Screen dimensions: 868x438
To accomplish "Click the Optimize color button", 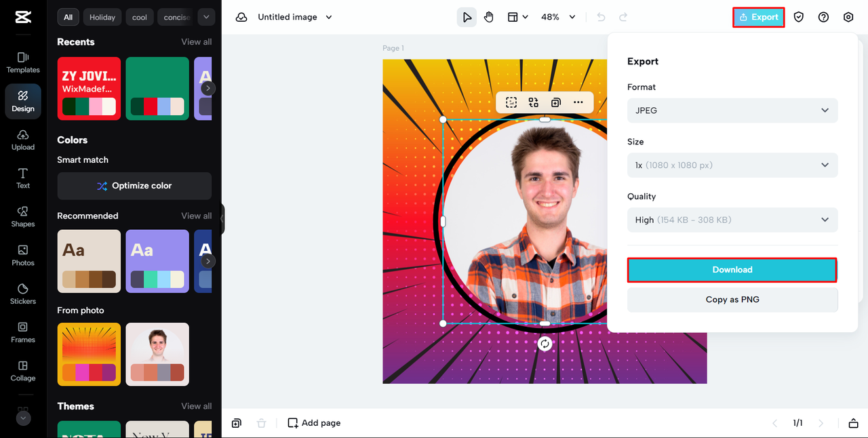I will pyautogui.click(x=134, y=186).
